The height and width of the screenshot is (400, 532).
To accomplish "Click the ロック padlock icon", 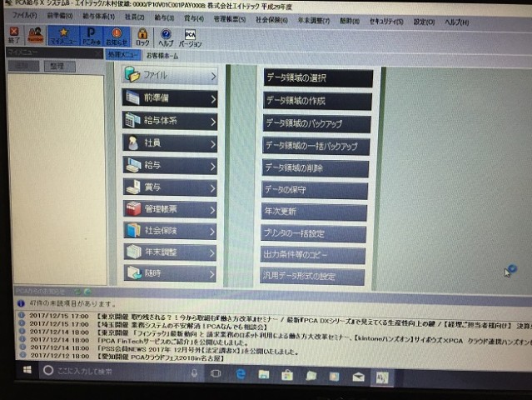I will tap(142, 37).
